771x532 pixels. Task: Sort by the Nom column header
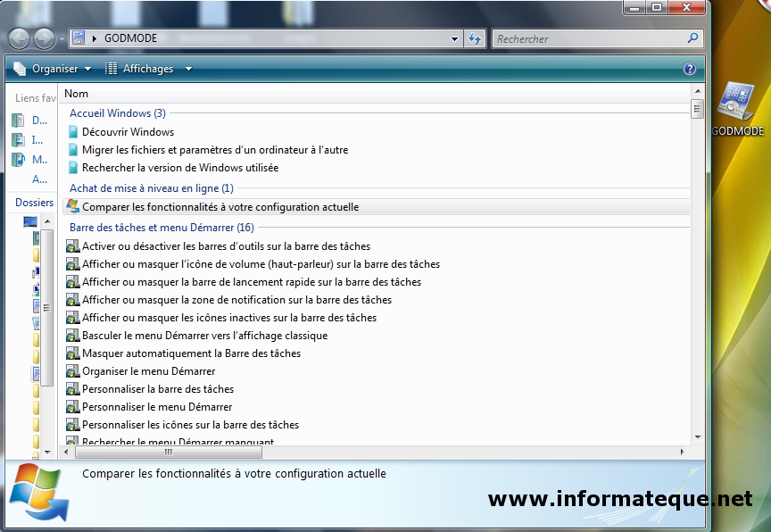pyautogui.click(x=76, y=94)
